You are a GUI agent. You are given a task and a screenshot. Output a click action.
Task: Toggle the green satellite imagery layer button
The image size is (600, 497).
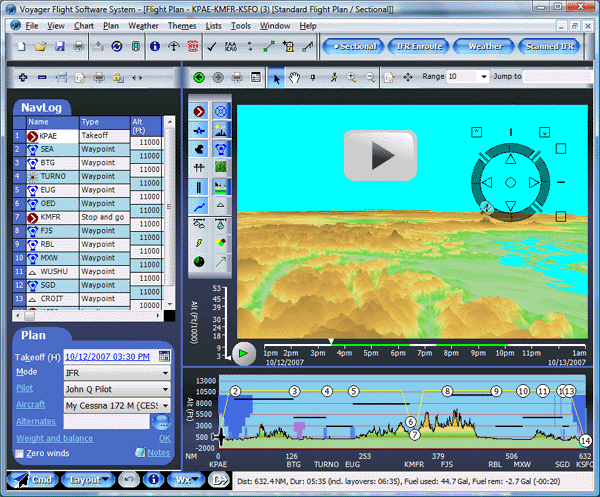point(221,167)
